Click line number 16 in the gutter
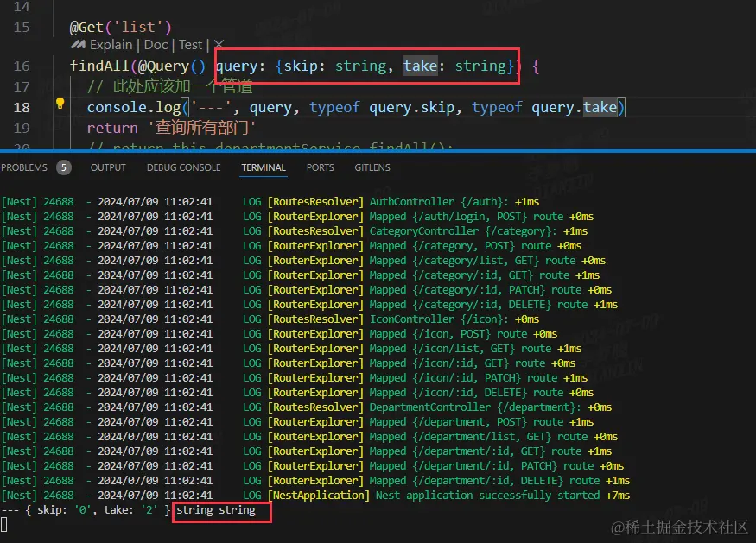The width and height of the screenshot is (756, 543). pyautogui.click(x=22, y=66)
